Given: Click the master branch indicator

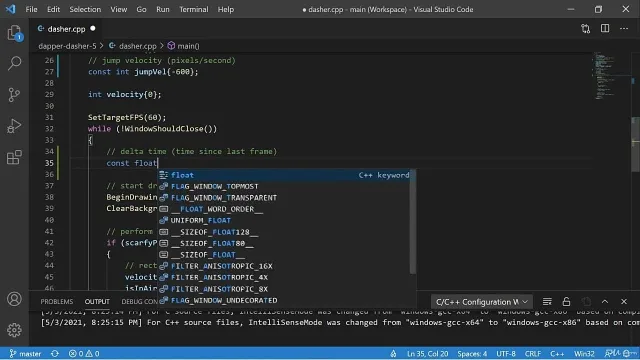Looking at the screenshot, I should 25,353.
